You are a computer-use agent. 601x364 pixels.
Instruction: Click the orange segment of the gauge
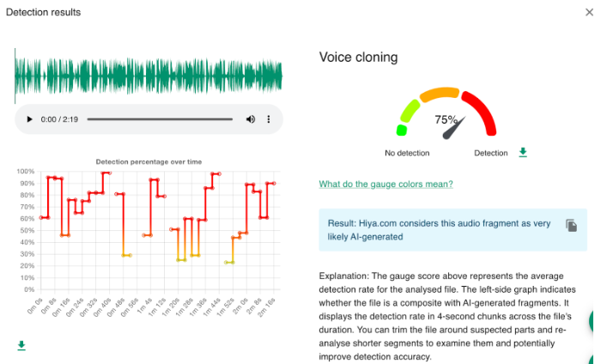click(440, 93)
